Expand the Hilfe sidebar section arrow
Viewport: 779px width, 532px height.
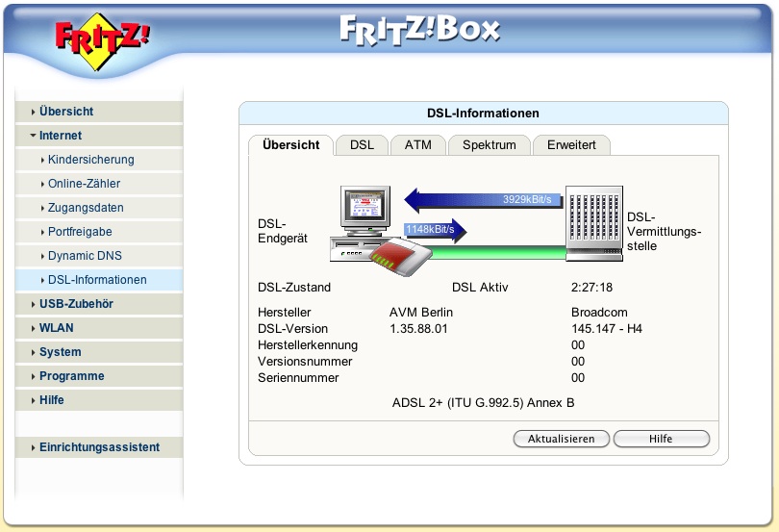pos(34,400)
